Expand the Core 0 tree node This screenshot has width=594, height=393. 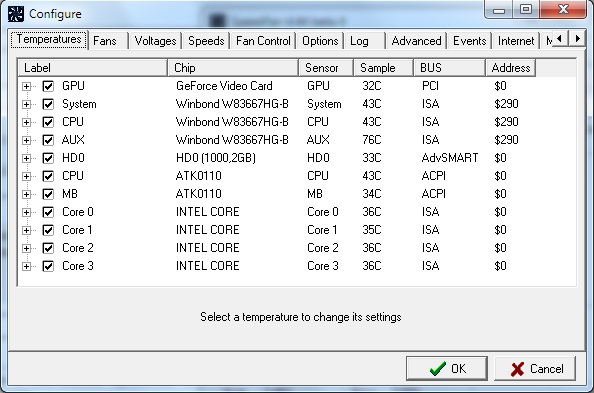[x=26, y=212]
